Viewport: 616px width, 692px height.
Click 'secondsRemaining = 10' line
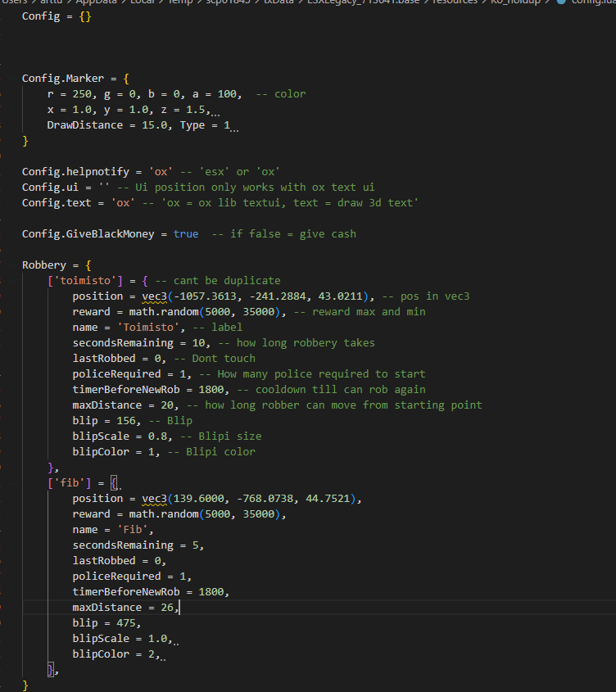[224, 343]
